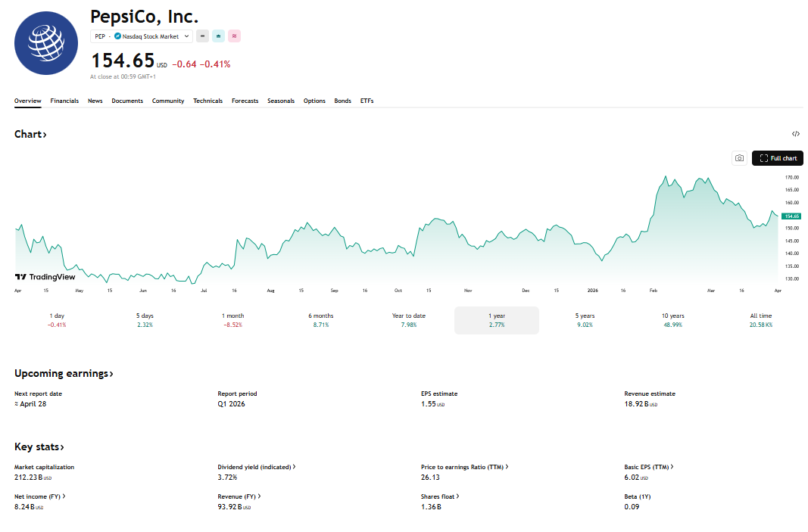Switch to the Overview tab
This screenshot has height=532, width=808.
28,101
